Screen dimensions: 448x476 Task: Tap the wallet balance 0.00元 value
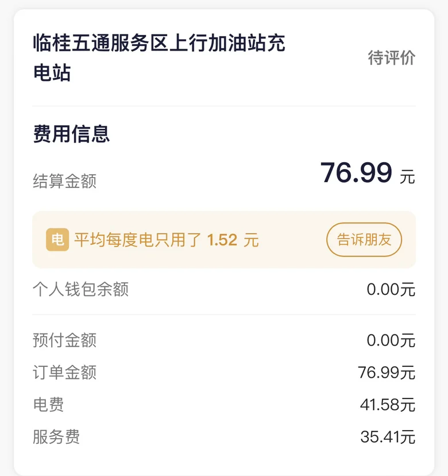tap(391, 289)
